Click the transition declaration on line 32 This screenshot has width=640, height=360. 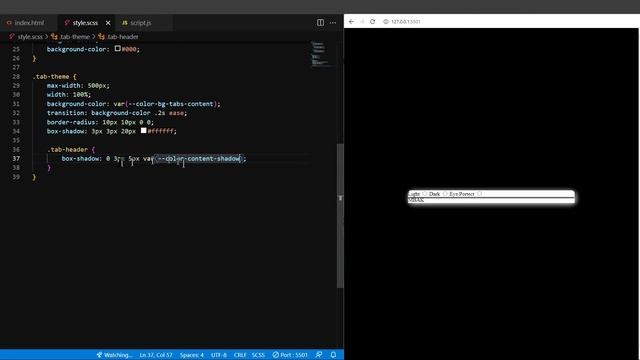(x=117, y=113)
